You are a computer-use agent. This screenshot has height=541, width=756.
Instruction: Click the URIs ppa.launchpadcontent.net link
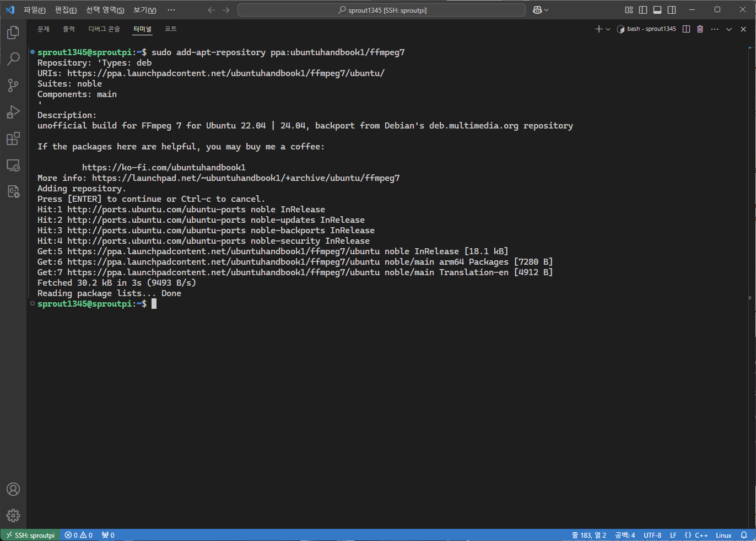pyautogui.click(x=226, y=73)
